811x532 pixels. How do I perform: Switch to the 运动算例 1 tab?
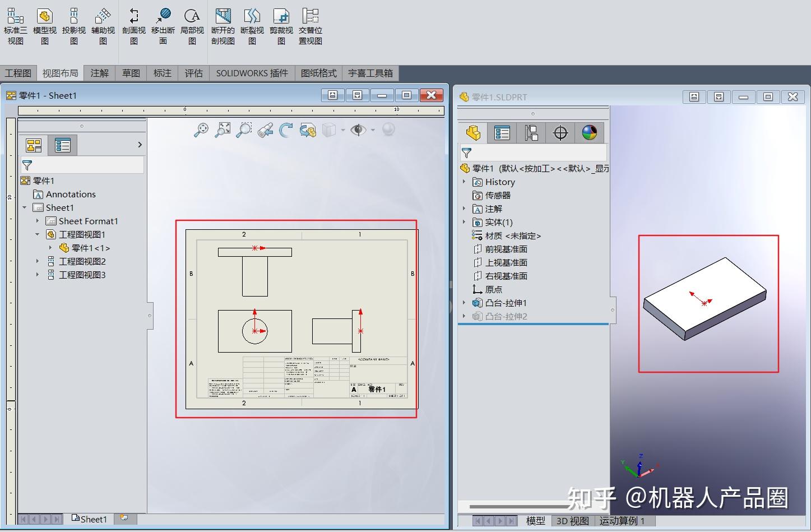pos(622,521)
